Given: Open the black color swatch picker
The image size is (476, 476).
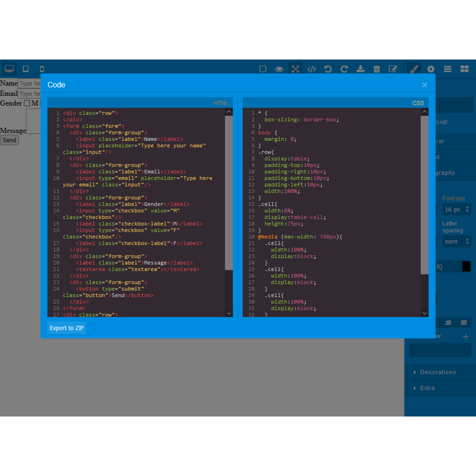Looking at the screenshot, I should [466, 267].
